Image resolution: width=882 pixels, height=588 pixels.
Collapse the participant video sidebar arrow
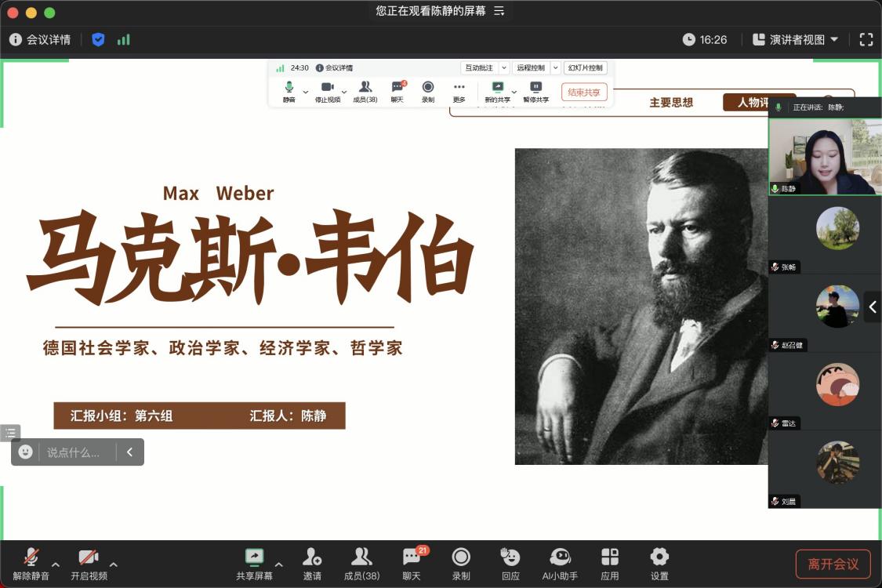click(873, 307)
